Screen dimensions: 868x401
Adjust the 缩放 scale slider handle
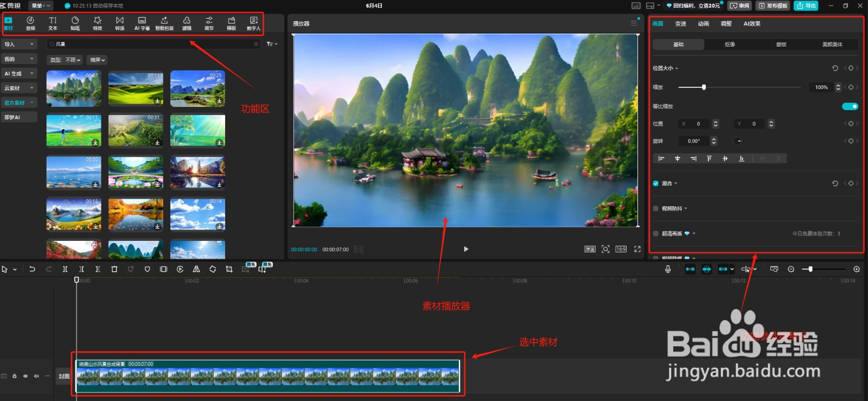pyautogui.click(x=704, y=87)
